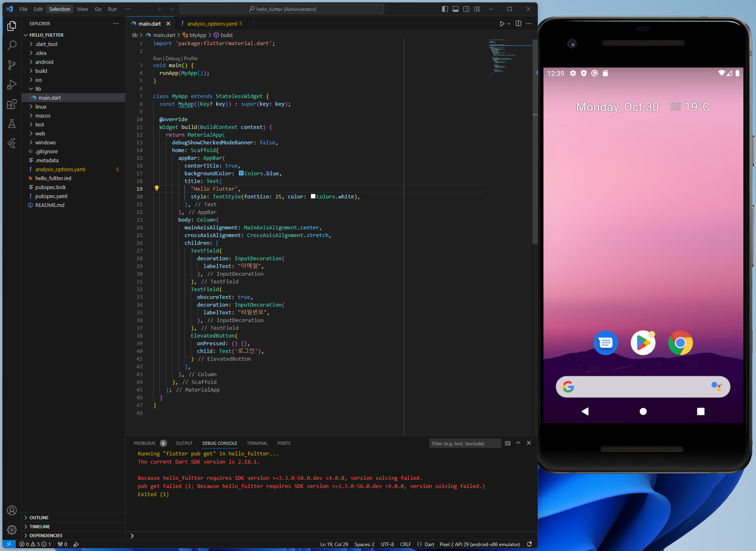The width and height of the screenshot is (756, 551).
Task: Open the Selection menu
Action: (60, 9)
